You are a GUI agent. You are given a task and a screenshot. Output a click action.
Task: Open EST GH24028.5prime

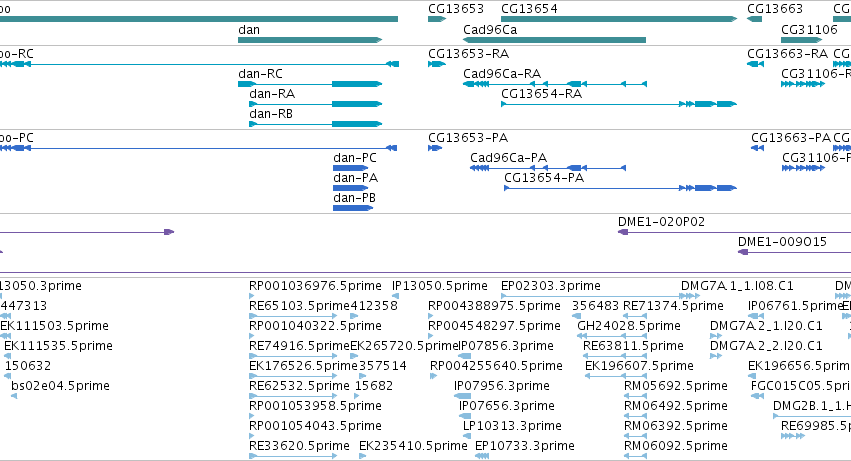pos(628,326)
